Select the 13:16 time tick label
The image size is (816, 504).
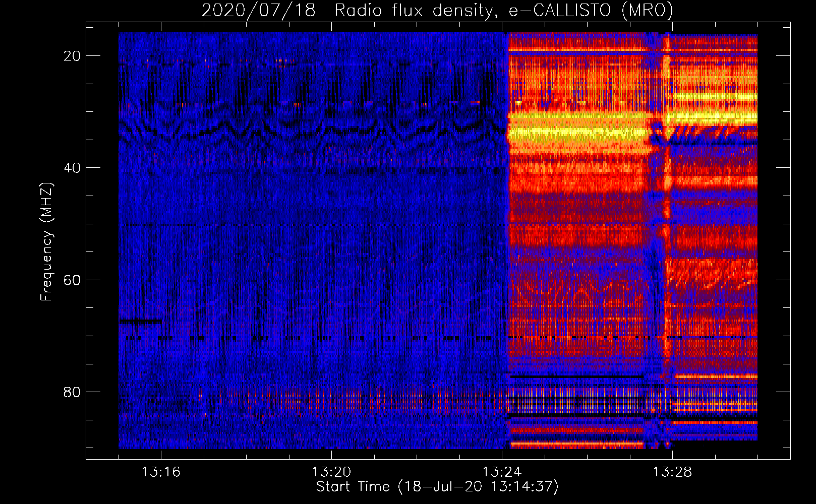pyautogui.click(x=161, y=472)
